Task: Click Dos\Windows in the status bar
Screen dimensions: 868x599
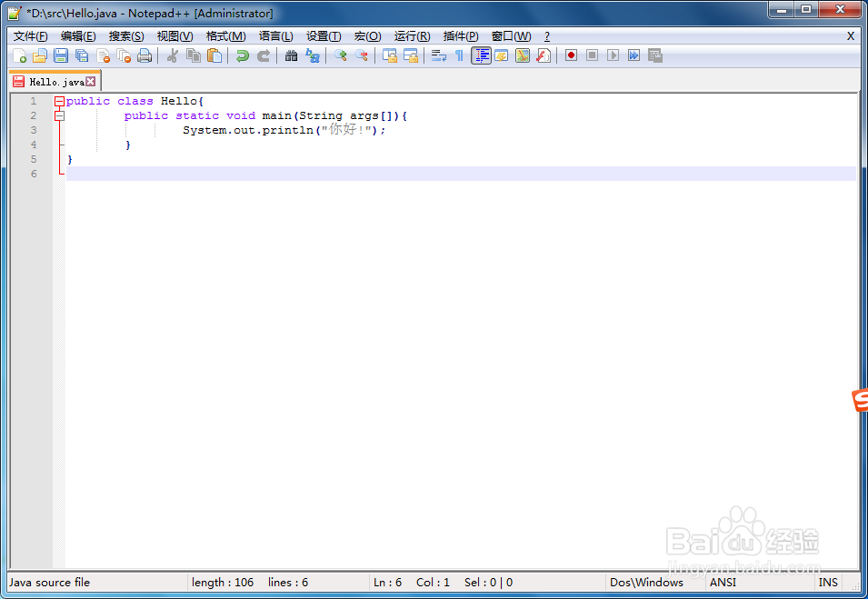Action: click(646, 583)
